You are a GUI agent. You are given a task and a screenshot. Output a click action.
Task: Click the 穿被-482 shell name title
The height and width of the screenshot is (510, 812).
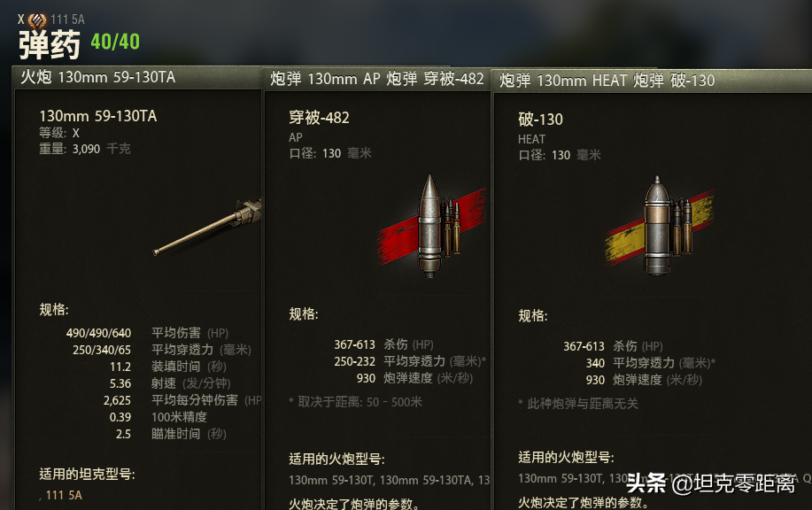coord(319,118)
